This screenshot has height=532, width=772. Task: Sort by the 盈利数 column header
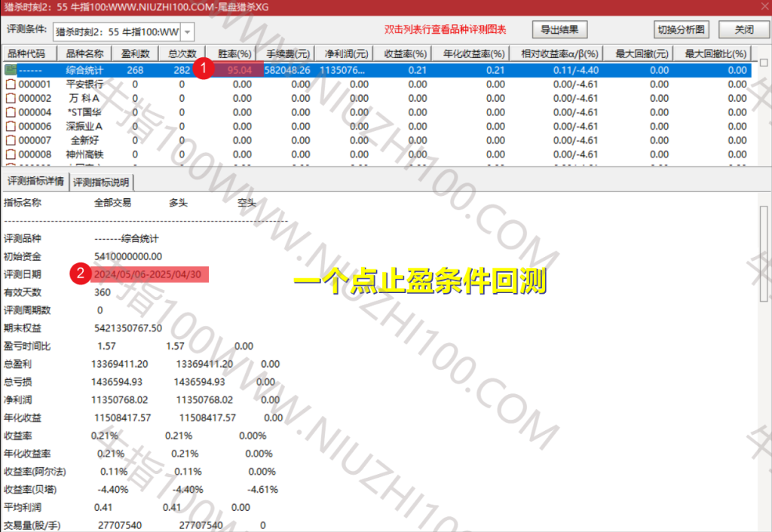point(136,54)
